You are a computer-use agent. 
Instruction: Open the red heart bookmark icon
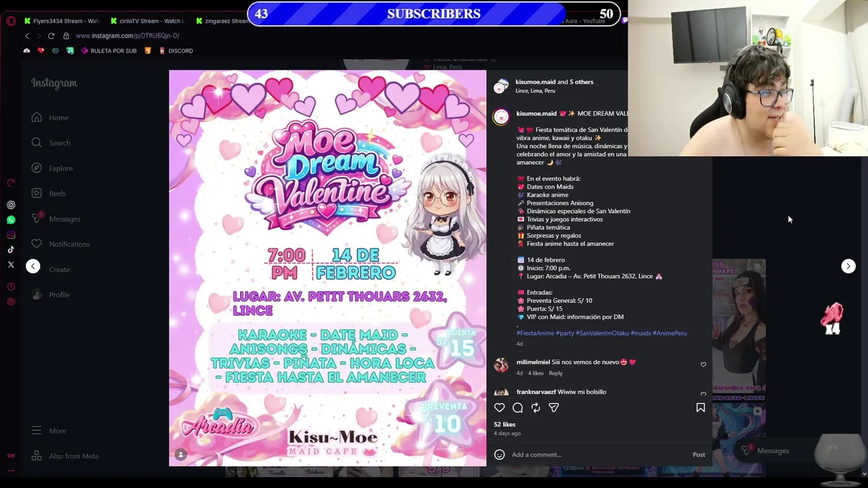[41, 51]
